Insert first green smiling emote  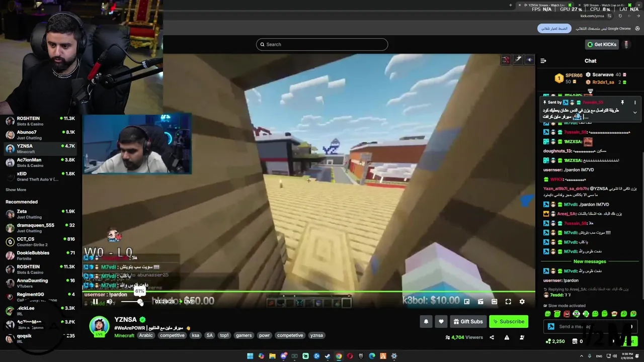point(548,314)
